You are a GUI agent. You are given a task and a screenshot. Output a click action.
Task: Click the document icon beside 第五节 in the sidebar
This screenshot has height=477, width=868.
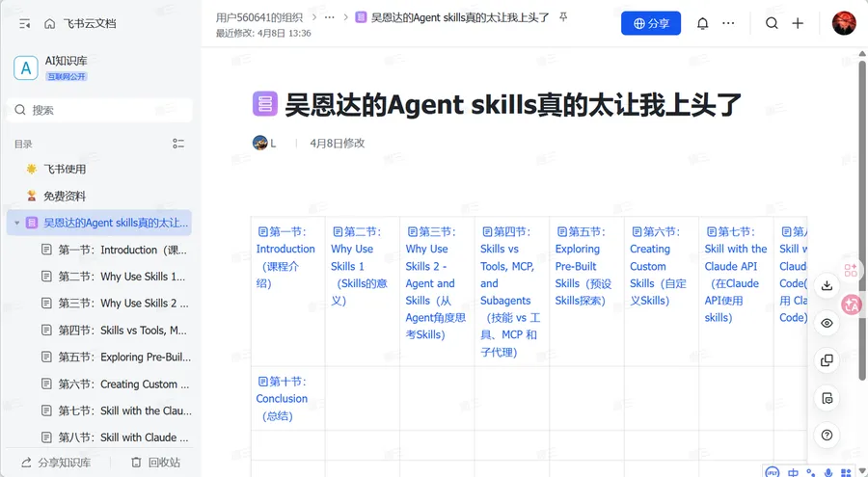tap(47, 357)
